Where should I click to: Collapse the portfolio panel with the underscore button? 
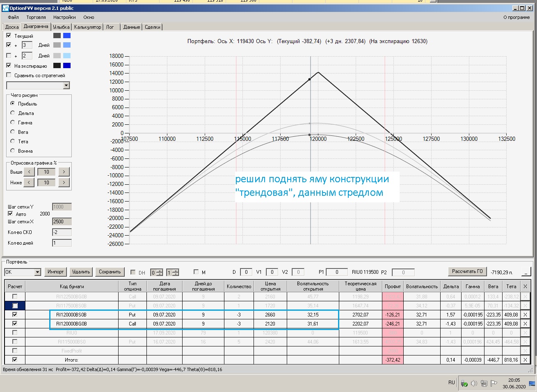(526, 272)
